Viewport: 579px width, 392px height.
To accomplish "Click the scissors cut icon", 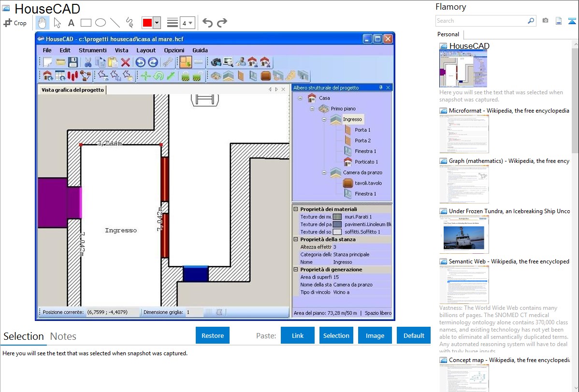I will 88,62.
